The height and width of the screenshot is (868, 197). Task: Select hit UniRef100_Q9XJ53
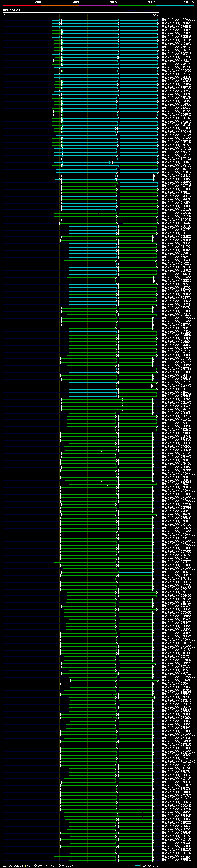(176, 524)
